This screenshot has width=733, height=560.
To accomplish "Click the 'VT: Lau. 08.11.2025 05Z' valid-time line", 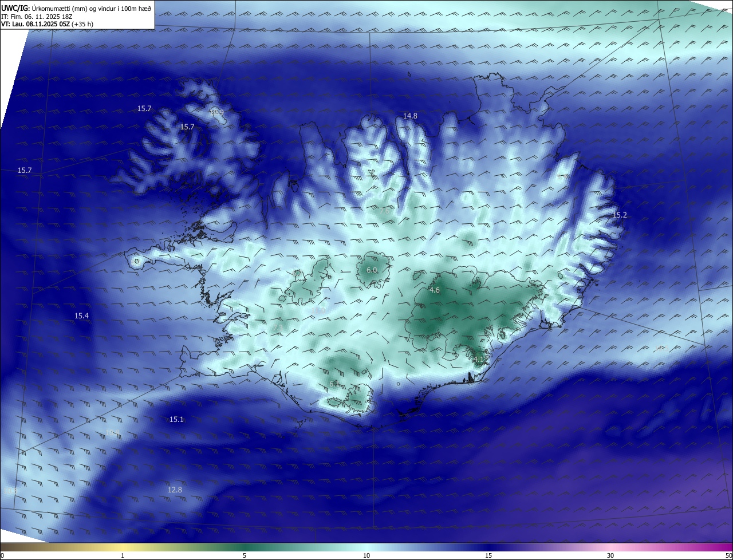I will click(x=48, y=24).
